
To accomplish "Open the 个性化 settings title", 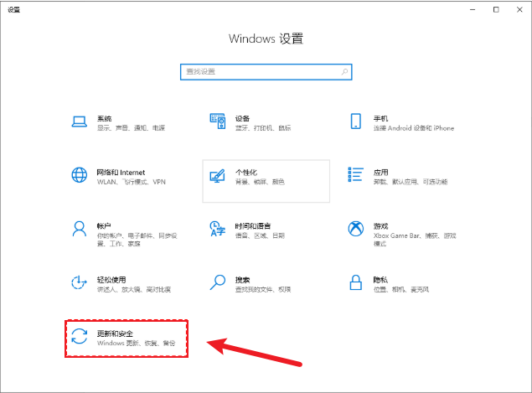I will point(246,173).
